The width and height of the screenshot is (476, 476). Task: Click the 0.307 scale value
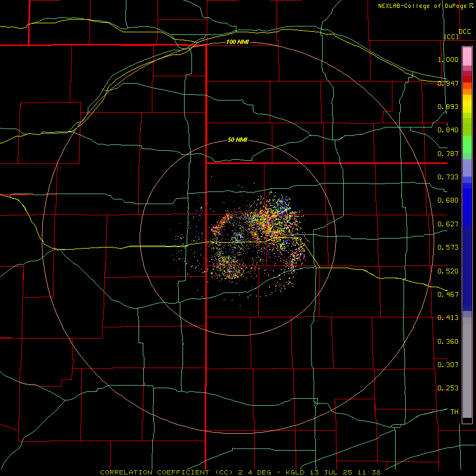pos(448,365)
